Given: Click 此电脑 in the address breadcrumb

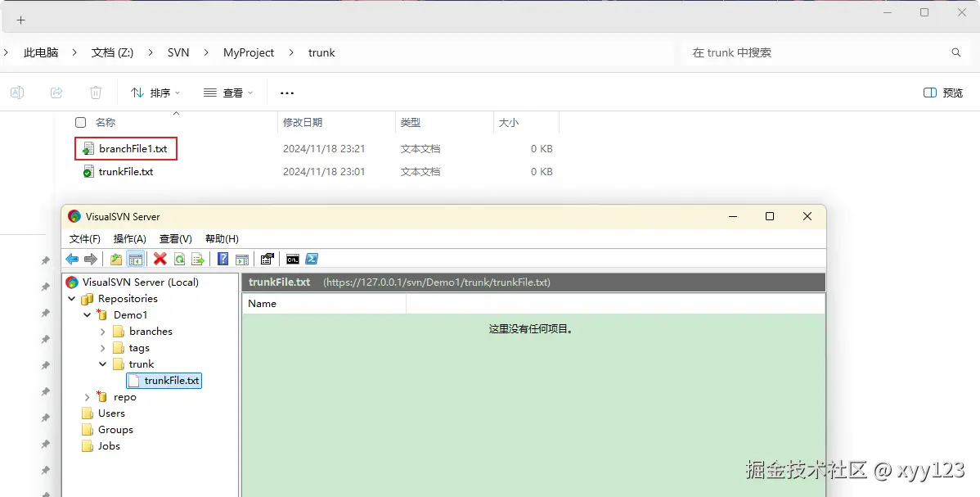Looking at the screenshot, I should click(x=41, y=52).
